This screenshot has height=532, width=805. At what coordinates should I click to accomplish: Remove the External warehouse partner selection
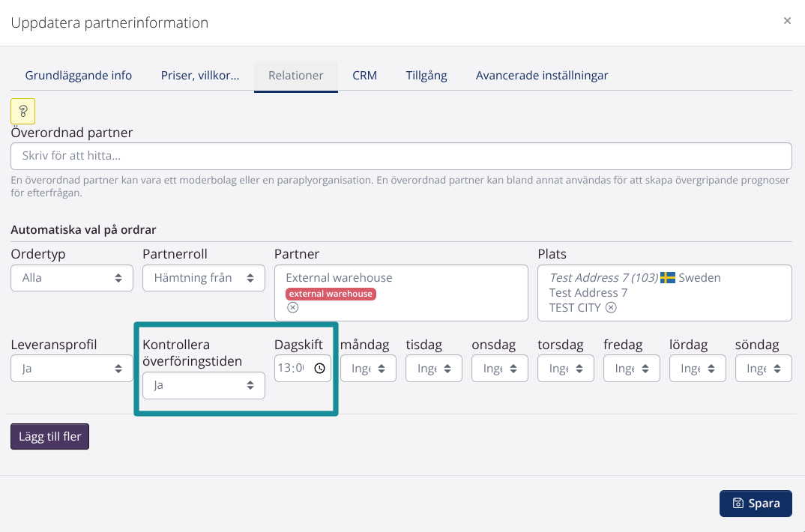pos(292,307)
